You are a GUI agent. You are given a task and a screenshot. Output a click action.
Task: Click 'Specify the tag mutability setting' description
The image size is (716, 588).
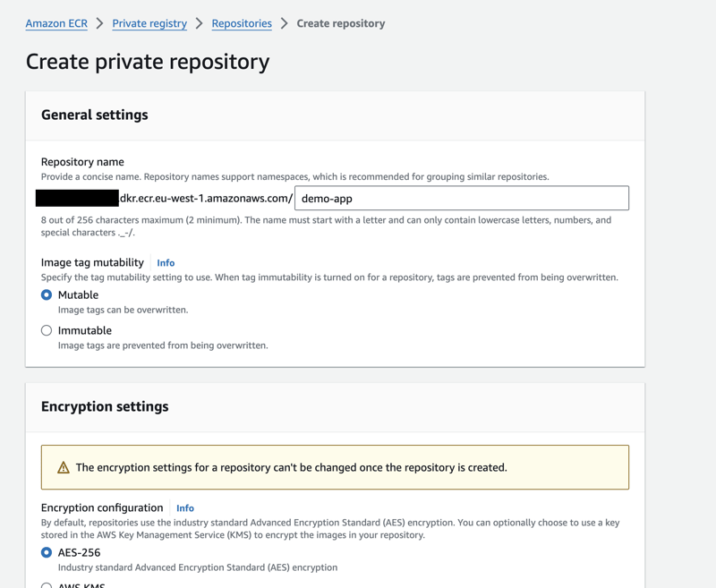pyautogui.click(x=329, y=277)
